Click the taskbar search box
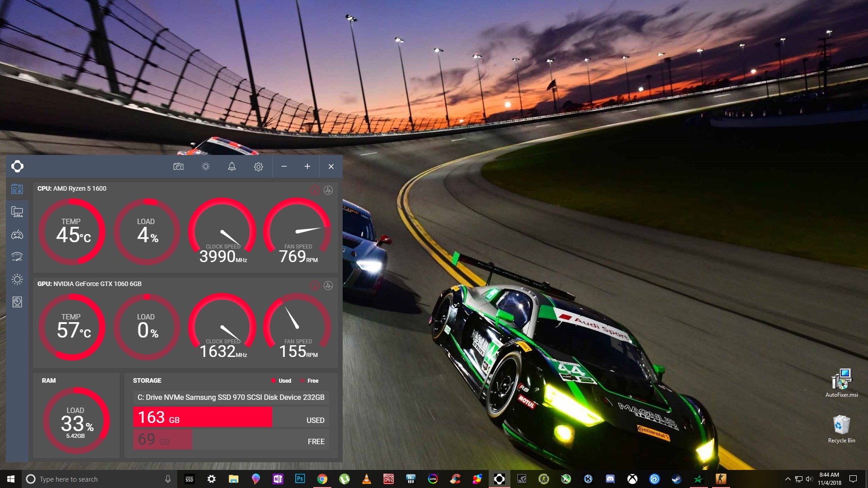The height and width of the screenshot is (488, 868). (x=100, y=479)
